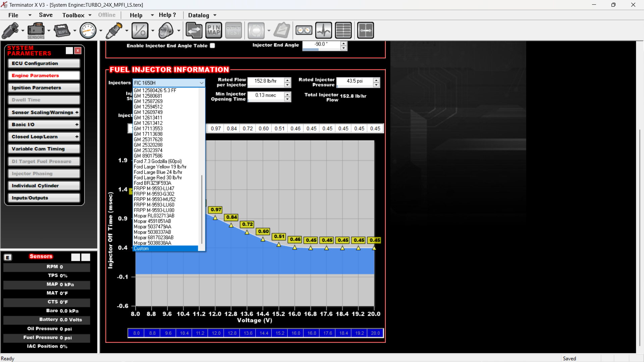The image size is (644, 362).
Task: Expand the Closed Loop/Learn plus sign
Action: click(77, 137)
